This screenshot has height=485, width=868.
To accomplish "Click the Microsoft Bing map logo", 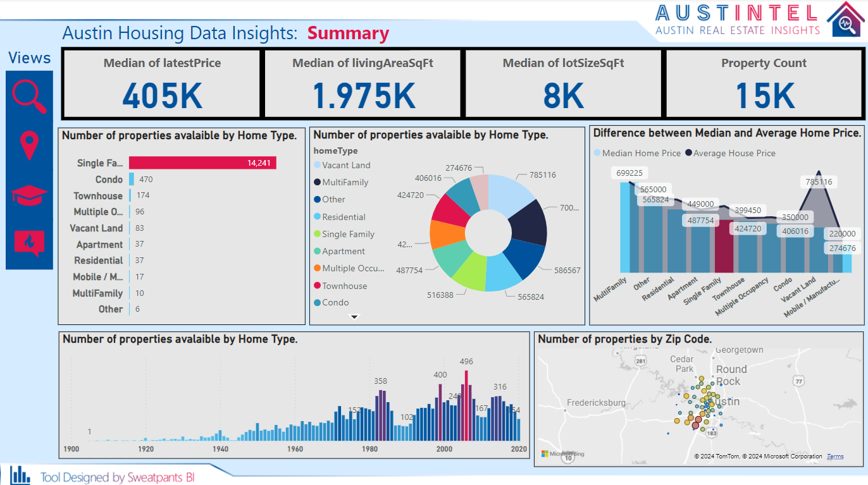I will coord(563,454).
